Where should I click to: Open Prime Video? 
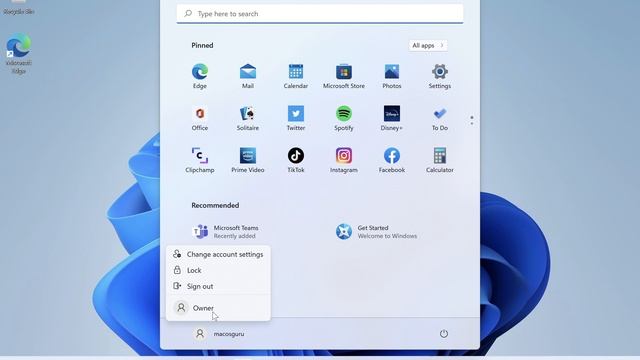coord(248,160)
